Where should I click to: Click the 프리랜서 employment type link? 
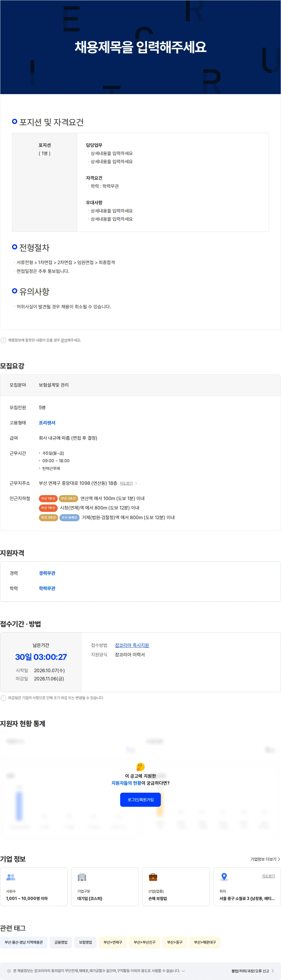[47, 423]
